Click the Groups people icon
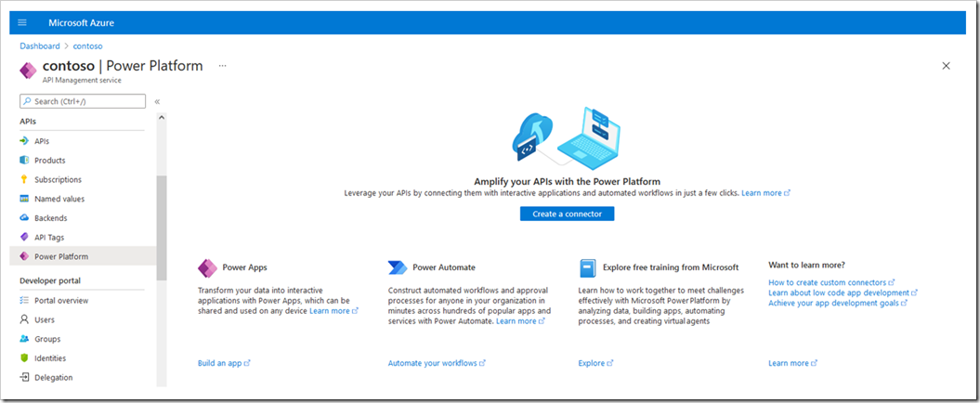Image resolution: width=980 pixels, height=403 pixels. pyautogui.click(x=24, y=339)
